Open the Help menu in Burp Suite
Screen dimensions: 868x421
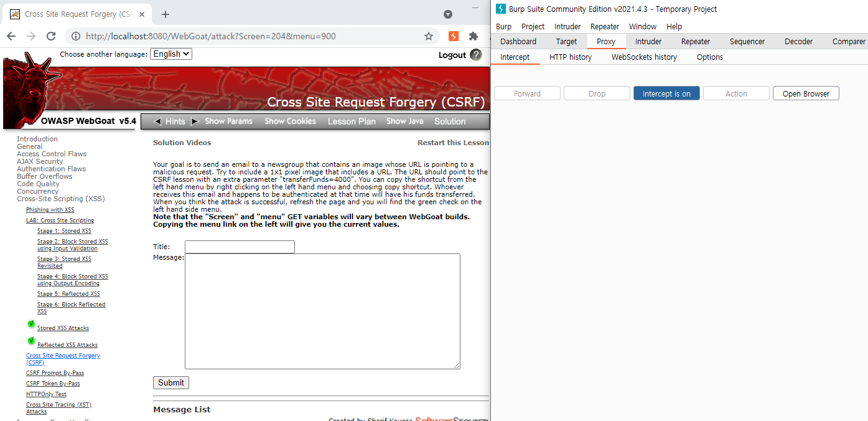(x=674, y=26)
